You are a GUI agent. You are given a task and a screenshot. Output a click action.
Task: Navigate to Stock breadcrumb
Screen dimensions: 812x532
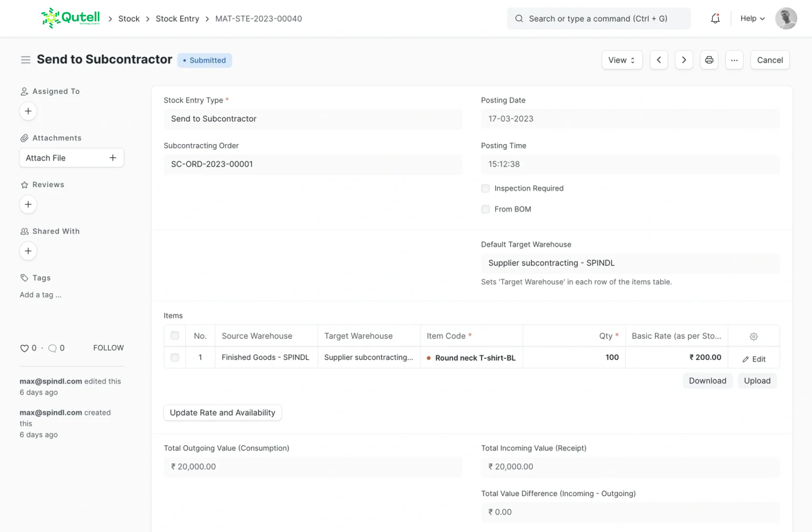(129, 19)
